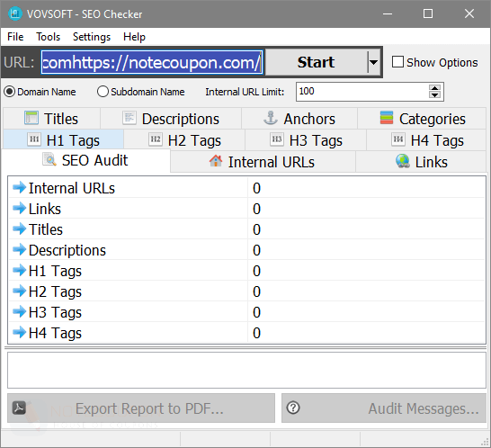Decrease Internal URL Limit with down arrow

point(434,95)
